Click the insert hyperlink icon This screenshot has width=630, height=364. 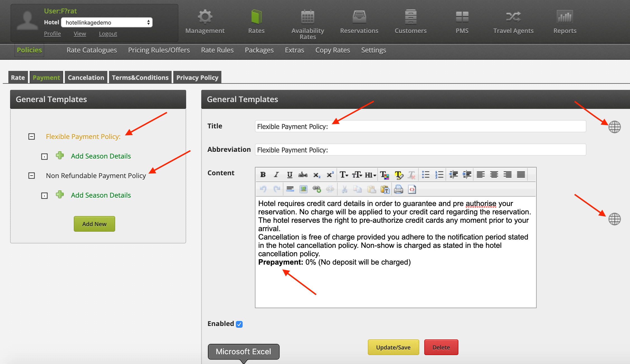tap(316, 189)
